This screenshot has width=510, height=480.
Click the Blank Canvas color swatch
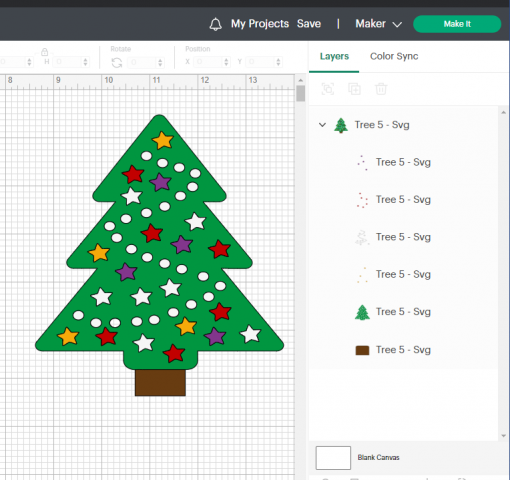(x=333, y=458)
